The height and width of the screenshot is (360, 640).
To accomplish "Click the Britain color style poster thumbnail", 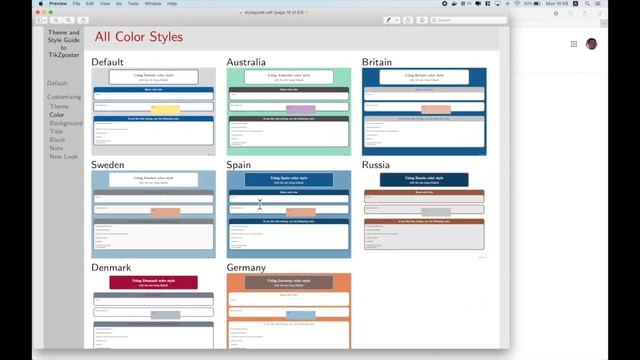I will coord(424,111).
